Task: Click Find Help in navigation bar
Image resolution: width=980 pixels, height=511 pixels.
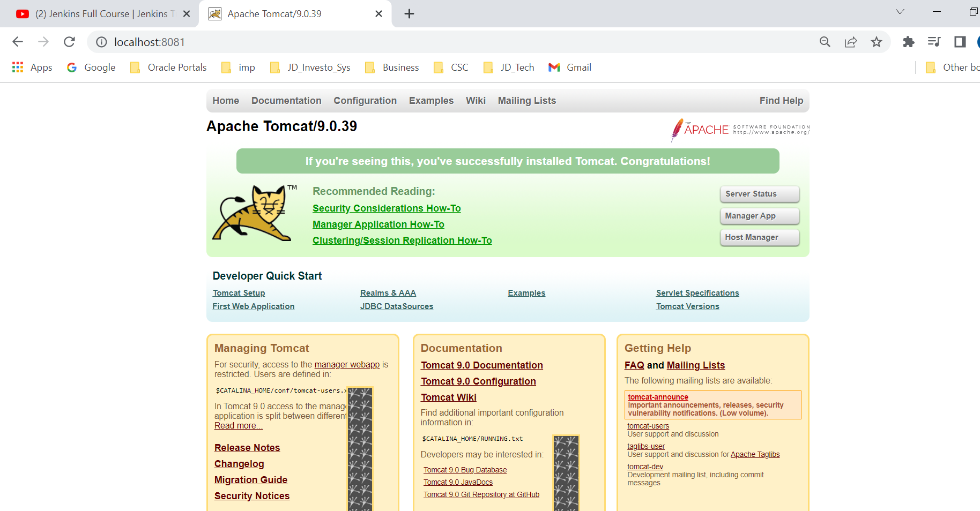Action: (x=781, y=101)
